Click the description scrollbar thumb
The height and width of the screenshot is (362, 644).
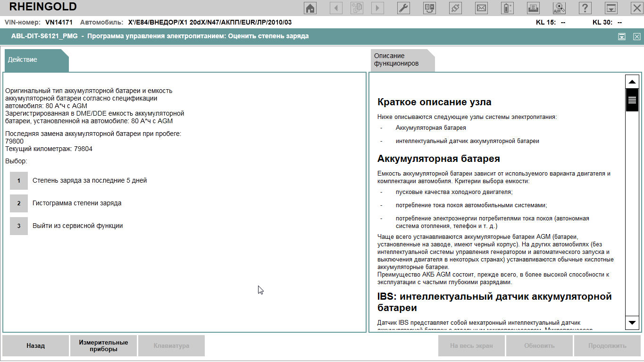632,100
